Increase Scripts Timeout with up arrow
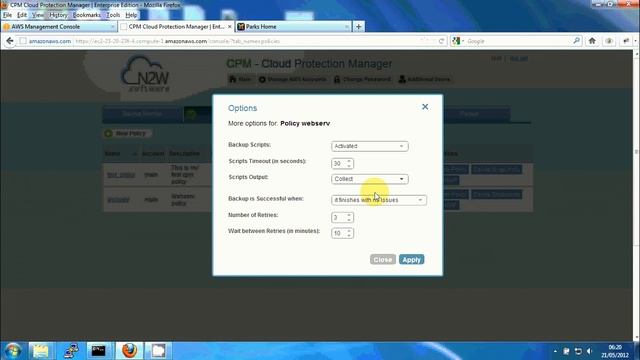Viewport: 640px width, 360px height. [x=349, y=161]
